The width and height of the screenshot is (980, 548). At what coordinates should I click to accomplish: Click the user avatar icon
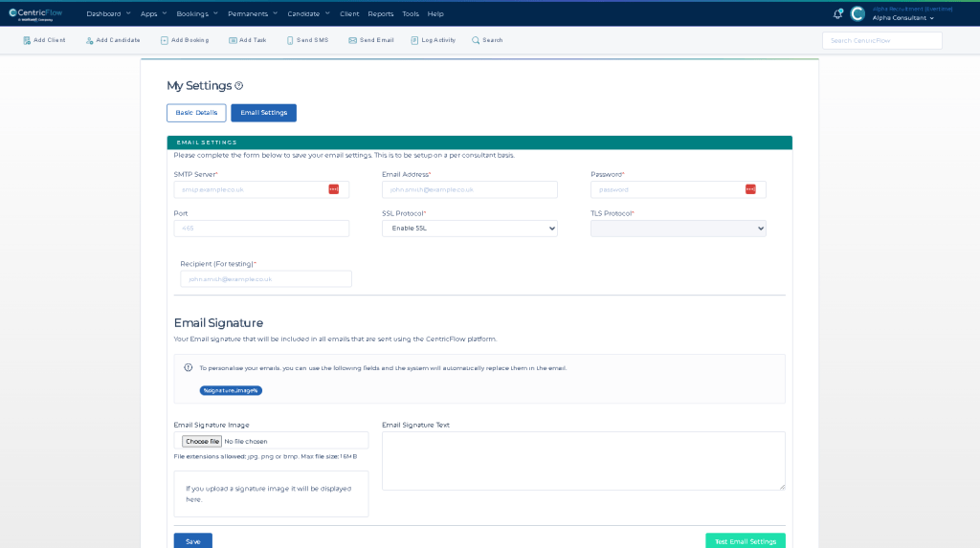[x=857, y=13]
